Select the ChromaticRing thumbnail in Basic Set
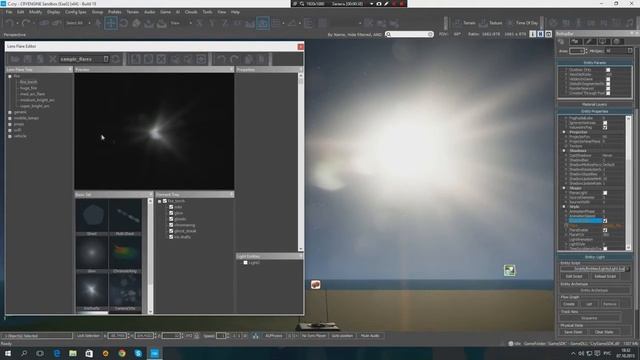Viewport: 640px width, 360px height. pos(125,253)
